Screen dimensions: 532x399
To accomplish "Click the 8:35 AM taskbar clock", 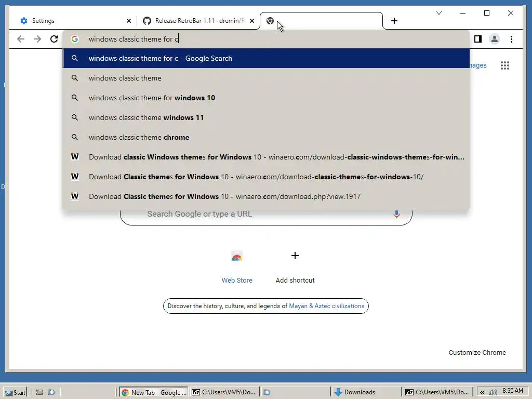I will coord(512,391).
